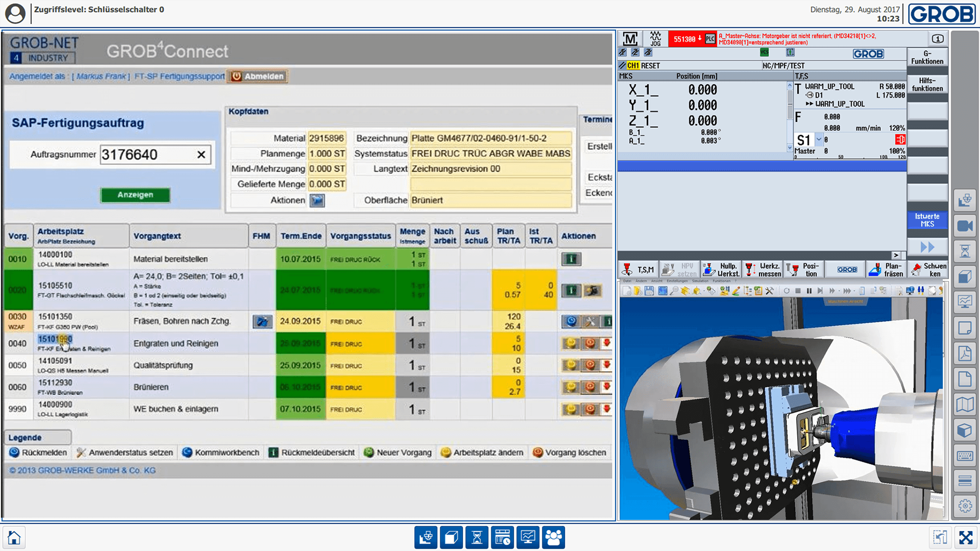
Task: Open the hourglass icon in bottom center bar
Action: (477, 537)
